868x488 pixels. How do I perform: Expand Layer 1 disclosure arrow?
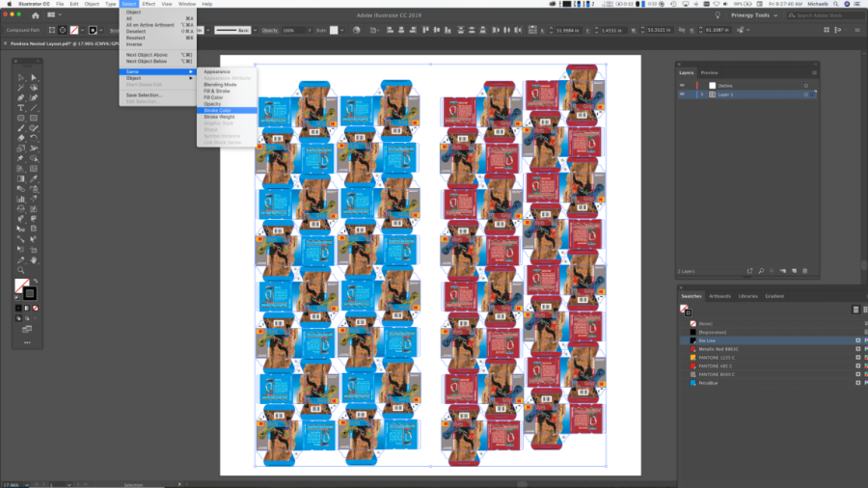701,95
